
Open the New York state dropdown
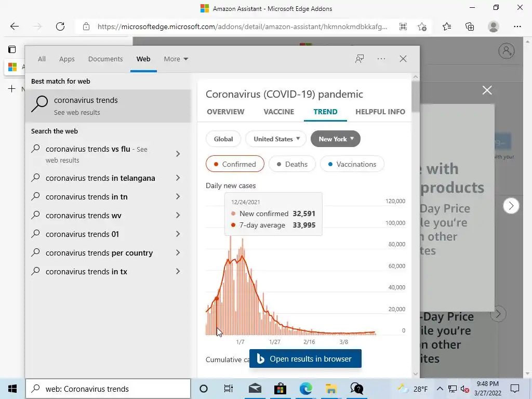point(336,139)
